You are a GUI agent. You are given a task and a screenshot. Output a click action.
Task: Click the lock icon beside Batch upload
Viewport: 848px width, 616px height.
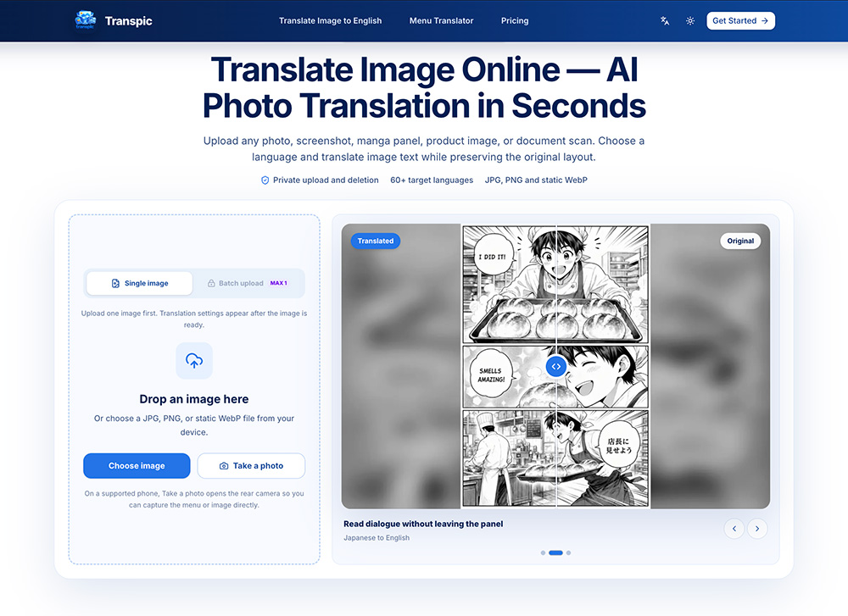tap(211, 283)
